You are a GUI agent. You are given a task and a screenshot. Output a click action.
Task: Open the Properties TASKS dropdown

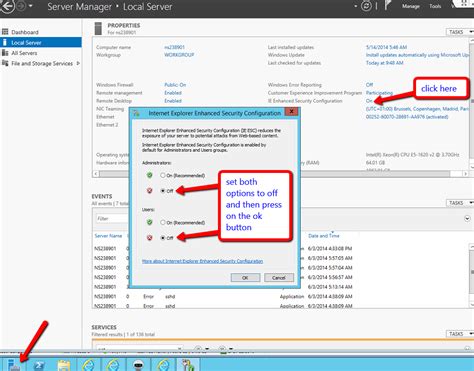tap(460, 32)
